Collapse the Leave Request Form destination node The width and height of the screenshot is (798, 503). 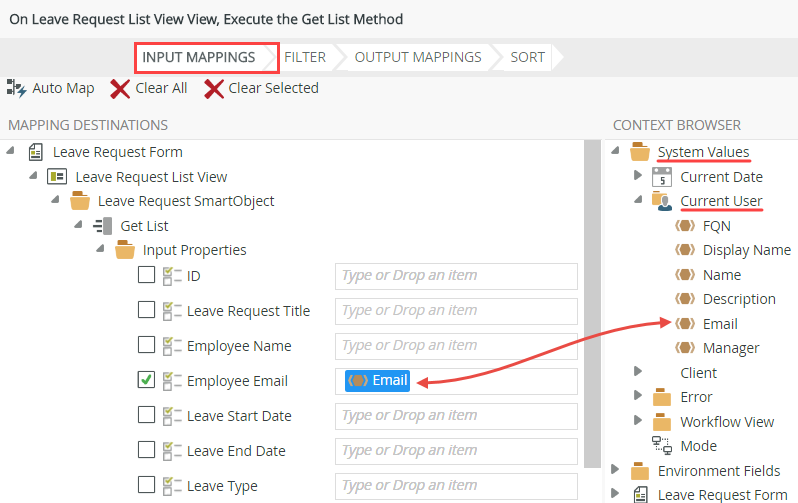pos(10,151)
